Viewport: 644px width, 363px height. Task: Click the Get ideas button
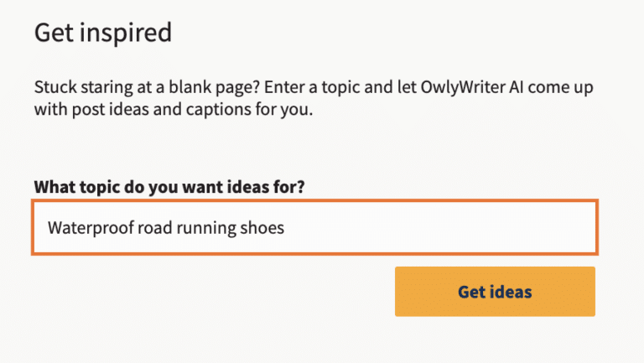495,292
